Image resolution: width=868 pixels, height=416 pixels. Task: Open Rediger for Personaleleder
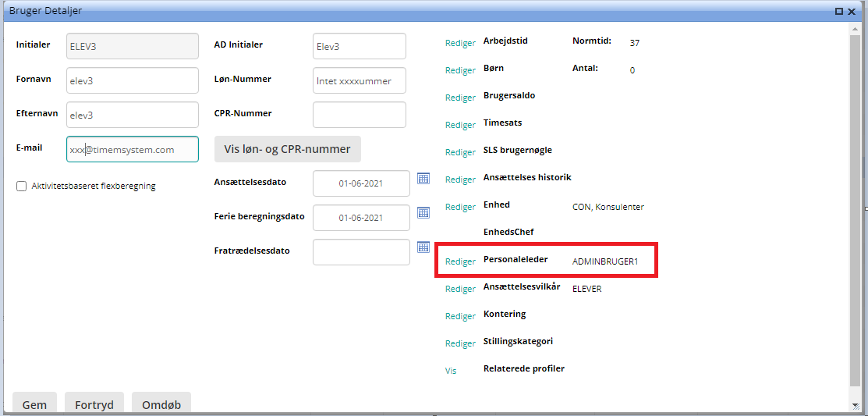(460, 262)
